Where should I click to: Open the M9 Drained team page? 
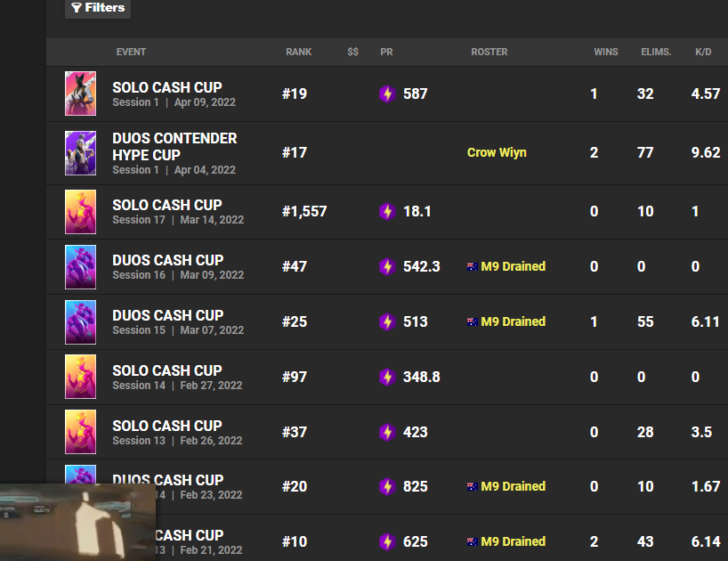pos(513,265)
